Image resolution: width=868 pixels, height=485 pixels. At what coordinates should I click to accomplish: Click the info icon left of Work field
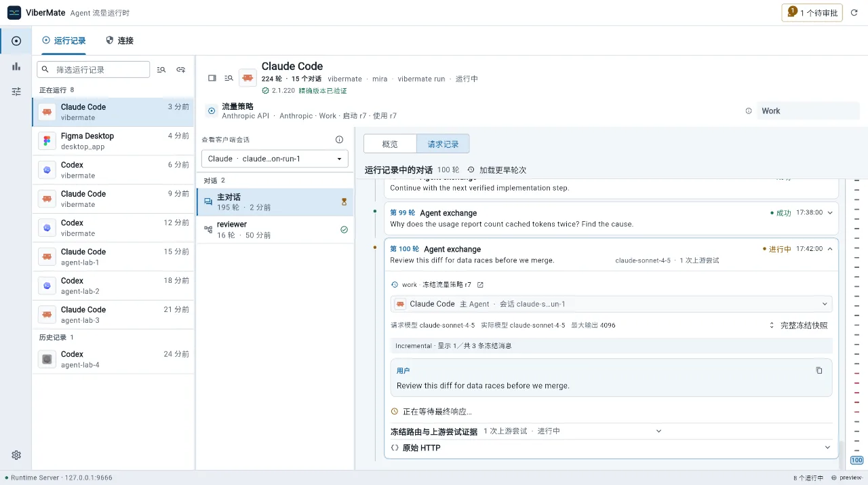[749, 111]
